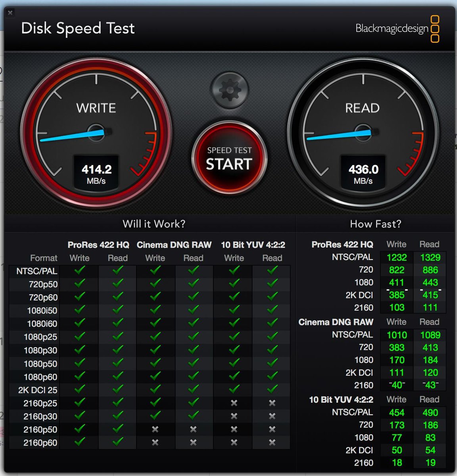The image size is (457, 476).
Task: Click ProRes 2K DCI write value 385
Action: 397,295
